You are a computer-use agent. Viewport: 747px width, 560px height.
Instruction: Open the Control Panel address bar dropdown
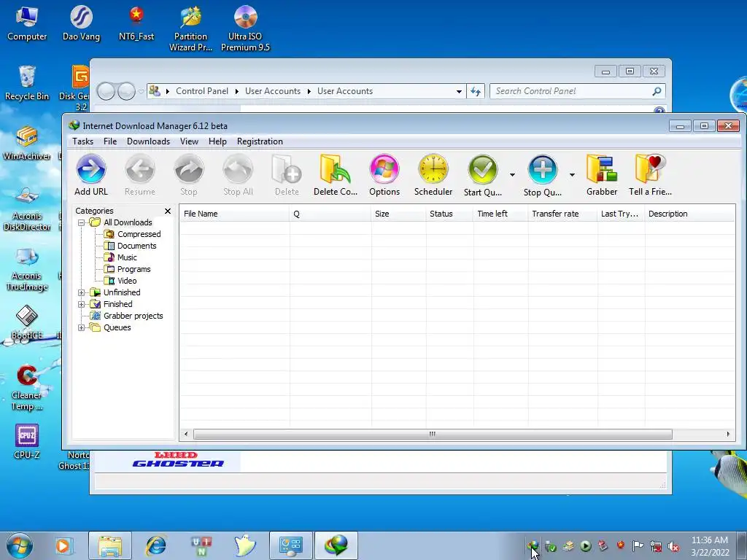pyautogui.click(x=459, y=91)
